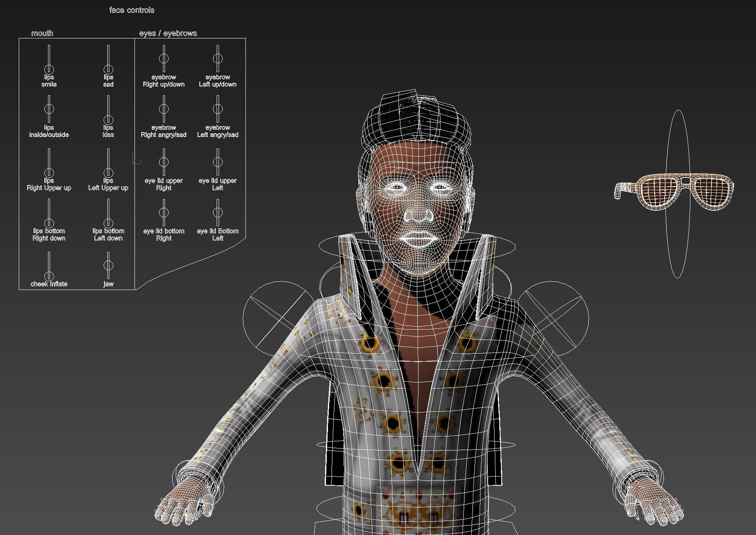Screen dimensions: 756x535
Task: Select eye lid Bottom Left slider
Action: (217, 213)
